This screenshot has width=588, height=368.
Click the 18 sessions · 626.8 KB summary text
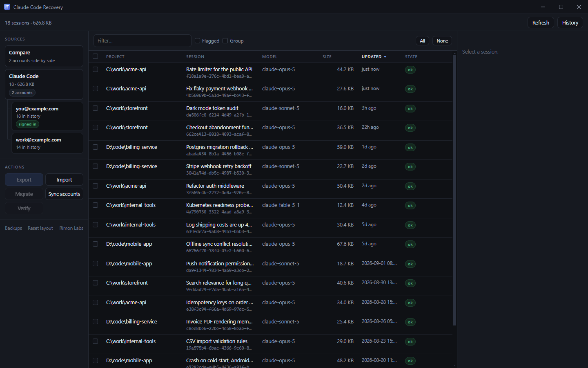click(28, 23)
